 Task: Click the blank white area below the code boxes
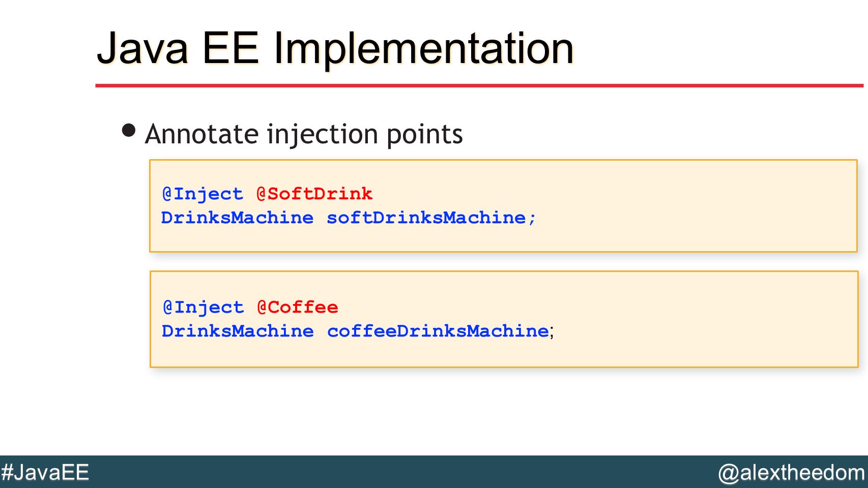pos(432,412)
